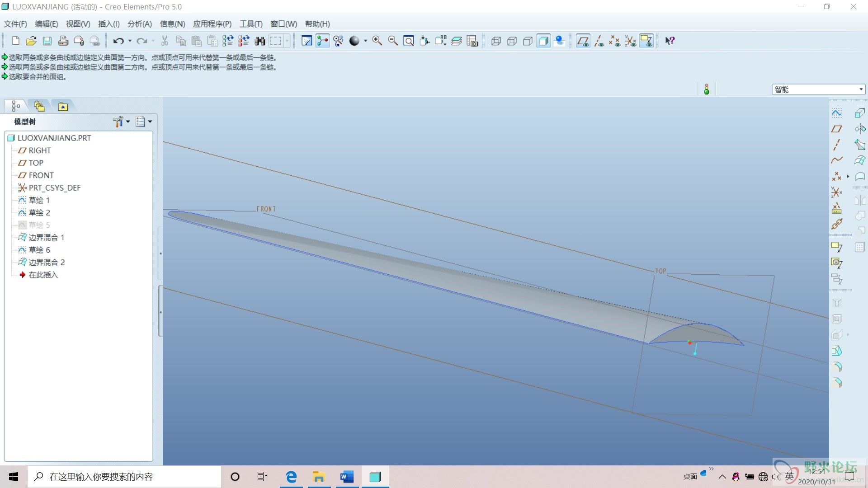Open the layers icon in toolbar

tap(457, 41)
